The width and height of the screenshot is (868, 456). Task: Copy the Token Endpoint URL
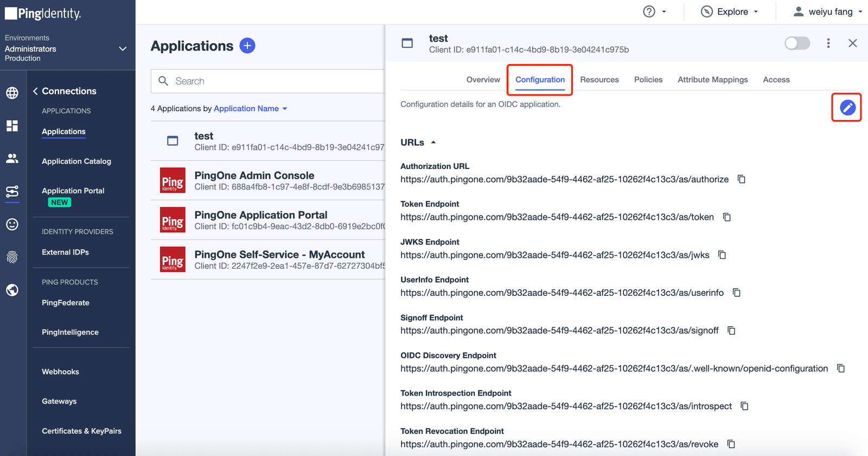pos(727,217)
